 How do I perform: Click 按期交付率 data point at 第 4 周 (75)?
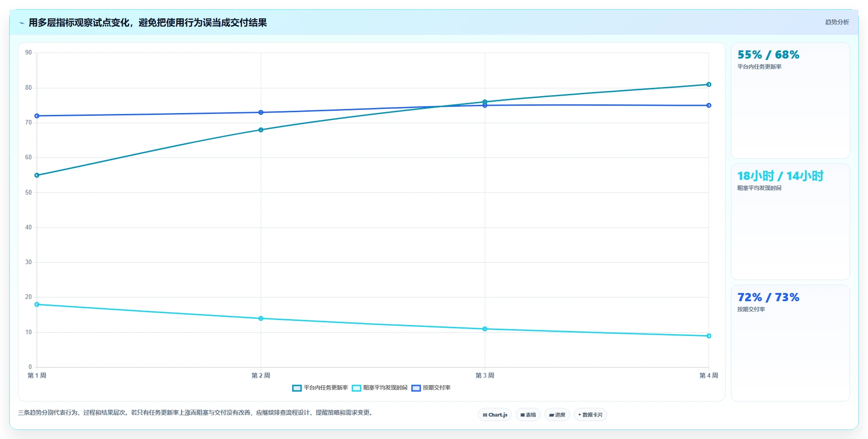[x=709, y=105]
